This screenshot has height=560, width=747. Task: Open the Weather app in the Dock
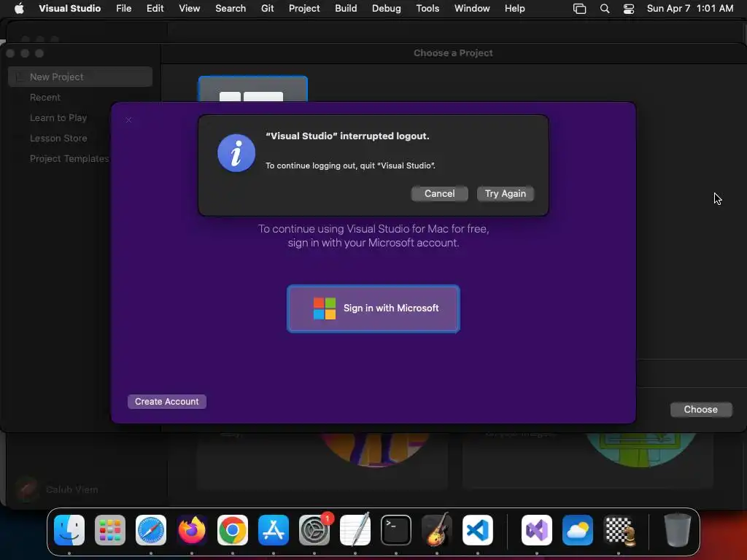(578, 530)
